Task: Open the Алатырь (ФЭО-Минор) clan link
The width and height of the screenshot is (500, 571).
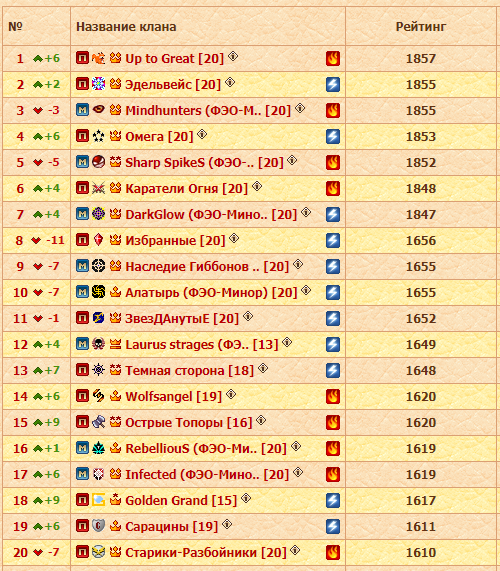Action: tap(211, 292)
